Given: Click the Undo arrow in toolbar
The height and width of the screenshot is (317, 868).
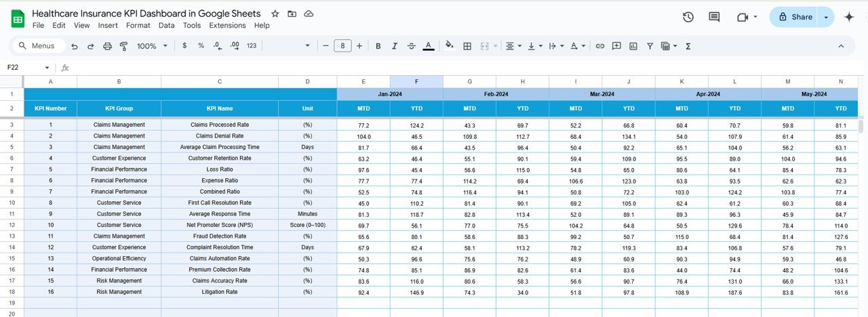Looking at the screenshot, I should (x=74, y=46).
